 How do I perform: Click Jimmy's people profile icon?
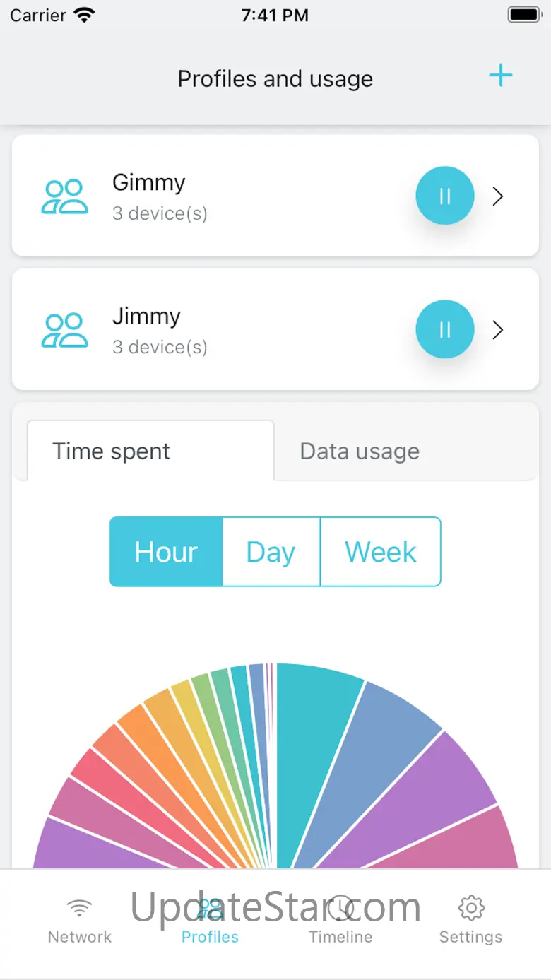[64, 330]
